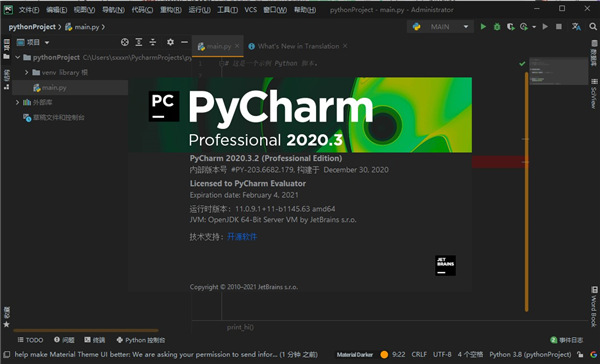Click the green inspection checkmark in editor
600x364 pixels.
(522, 64)
